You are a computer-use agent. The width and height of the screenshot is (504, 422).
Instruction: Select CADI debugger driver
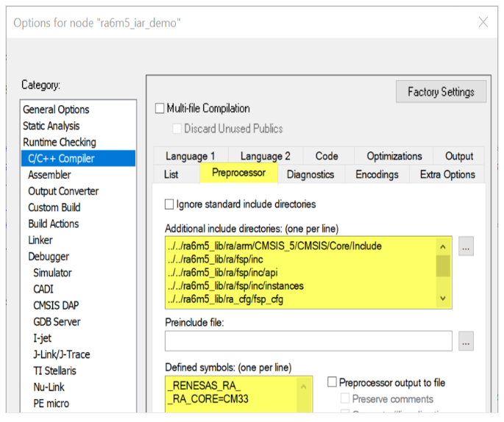coord(43,290)
